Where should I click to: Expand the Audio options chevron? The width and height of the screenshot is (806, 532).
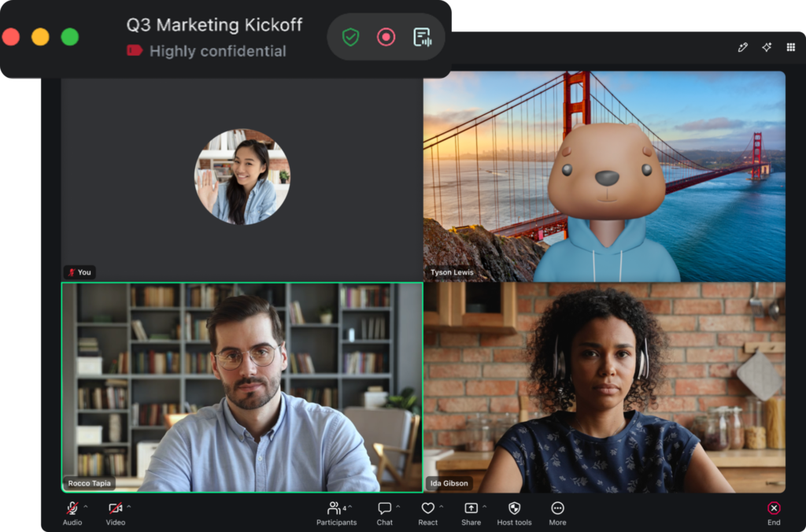(x=86, y=507)
